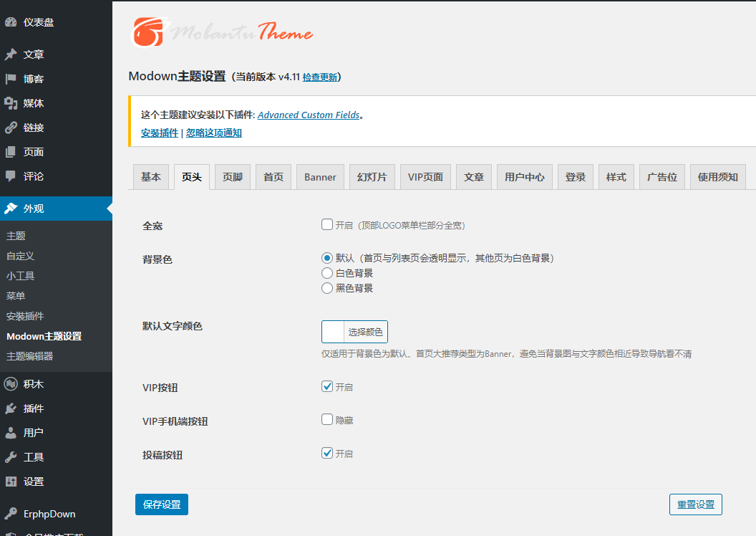Open the 使用须知 tab
This screenshot has height=536, width=756.
[x=718, y=177]
